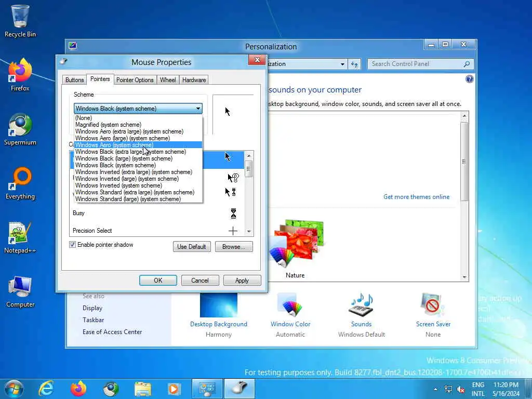532x399 pixels.
Task: Open File Explorer from the taskbar
Action: pos(143,389)
